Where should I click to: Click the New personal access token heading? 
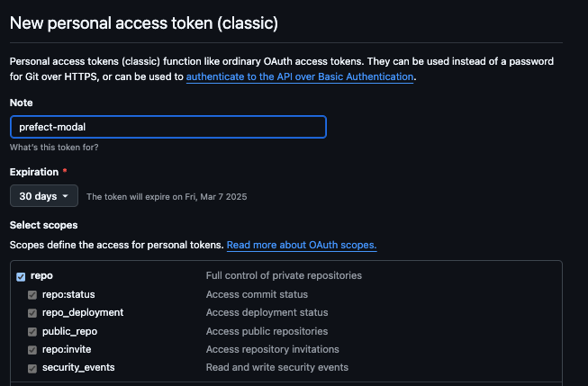[x=144, y=23]
